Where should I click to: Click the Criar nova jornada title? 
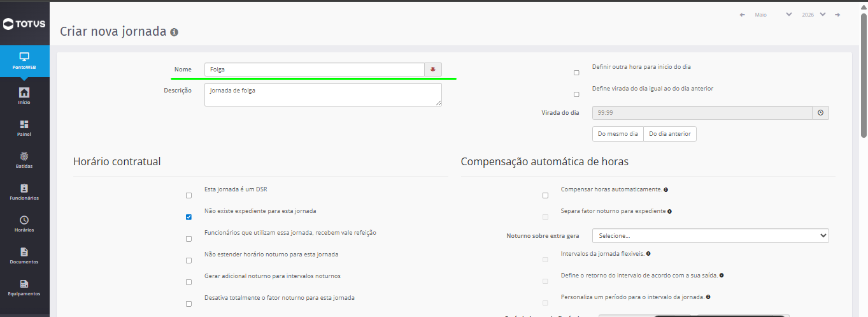click(113, 31)
